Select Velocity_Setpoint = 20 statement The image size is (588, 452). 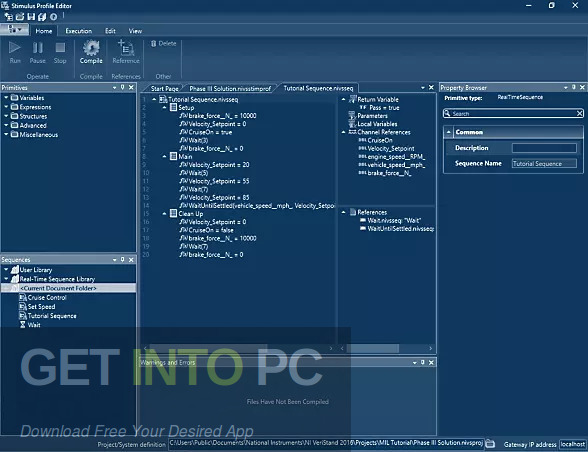point(214,165)
